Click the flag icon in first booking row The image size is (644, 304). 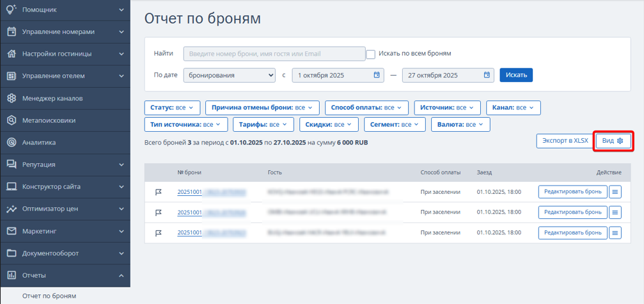(159, 191)
